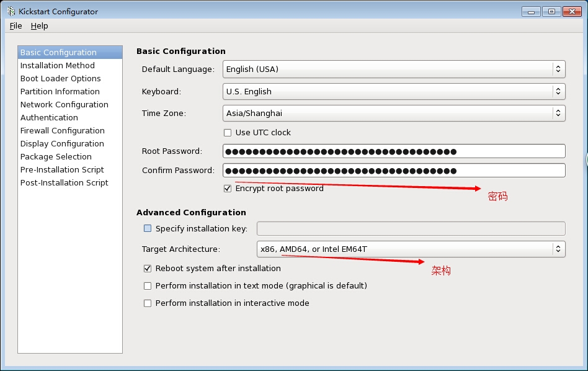Switch to Network Configuration section

click(70, 105)
